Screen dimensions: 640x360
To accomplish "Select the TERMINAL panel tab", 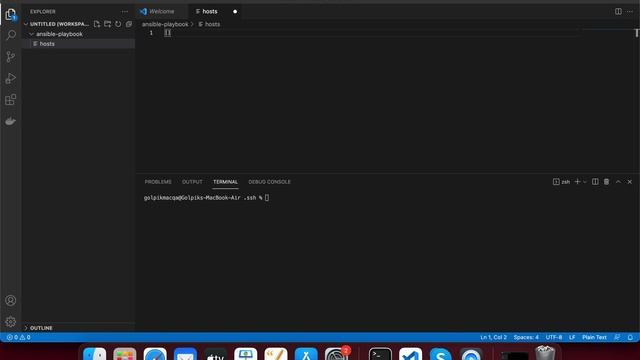I will pos(225,182).
